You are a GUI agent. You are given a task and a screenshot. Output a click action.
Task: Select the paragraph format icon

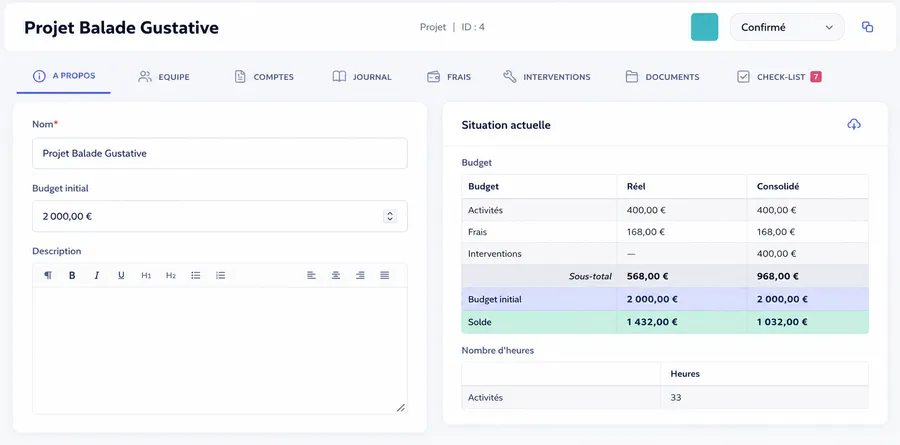point(48,276)
